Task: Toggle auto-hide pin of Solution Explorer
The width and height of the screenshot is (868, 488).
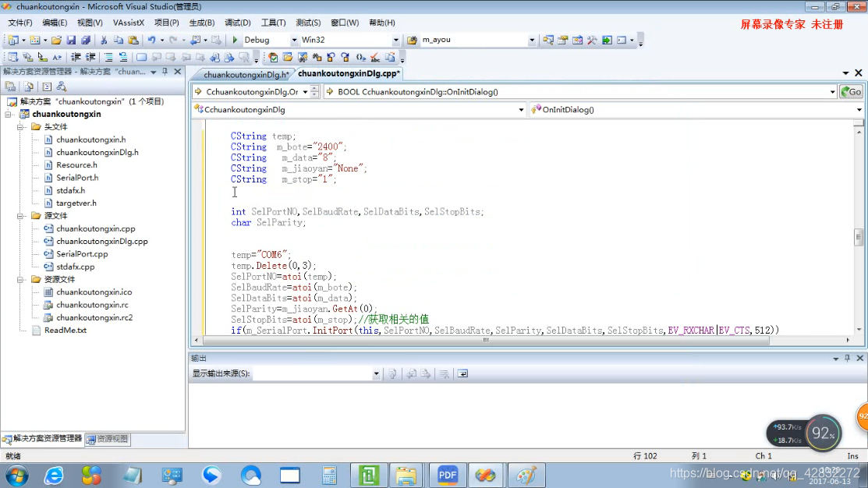Action: coord(165,72)
